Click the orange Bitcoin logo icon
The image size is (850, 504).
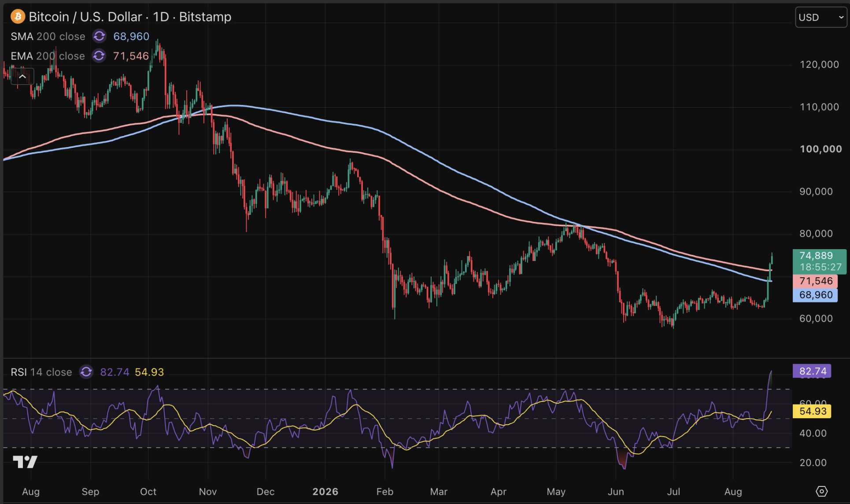18,17
